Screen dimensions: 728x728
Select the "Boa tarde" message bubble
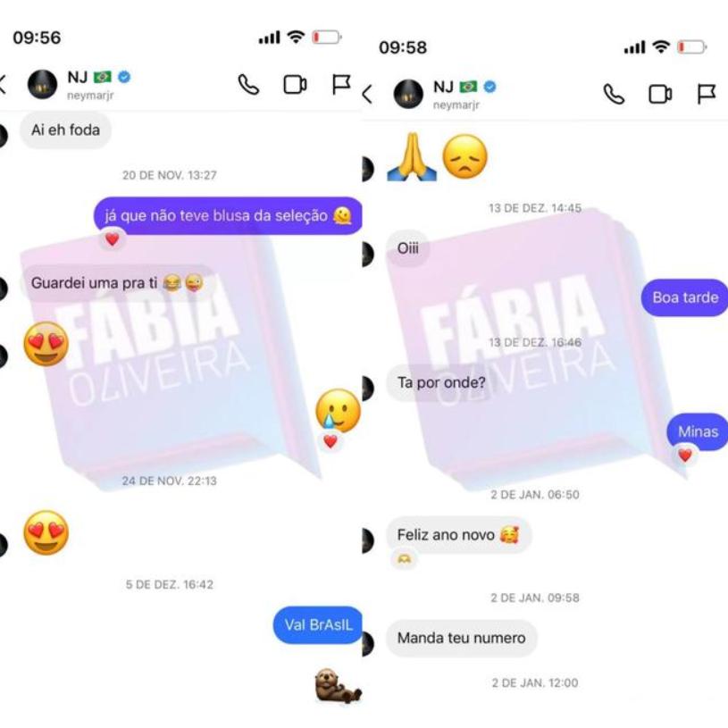684,297
